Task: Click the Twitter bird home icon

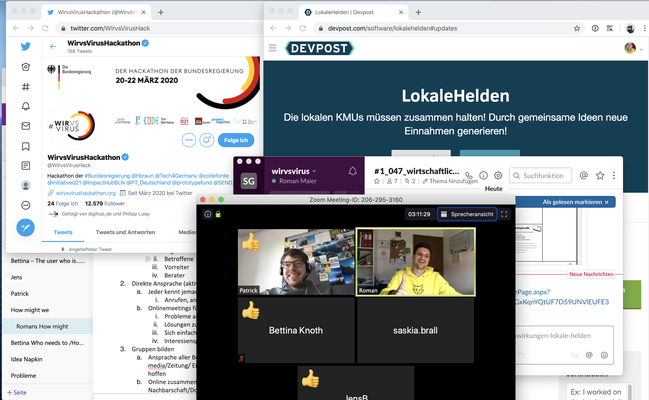Action: [x=26, y=46]
